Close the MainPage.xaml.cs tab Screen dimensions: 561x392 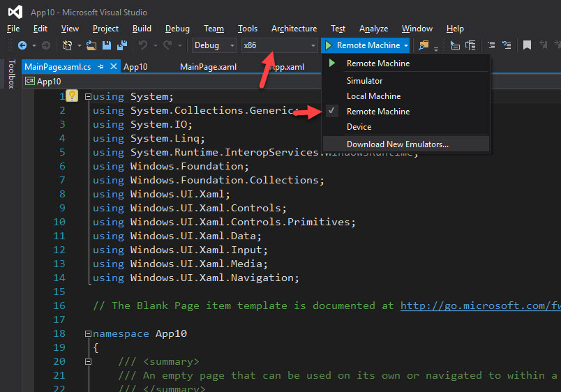tap(114, 66)
